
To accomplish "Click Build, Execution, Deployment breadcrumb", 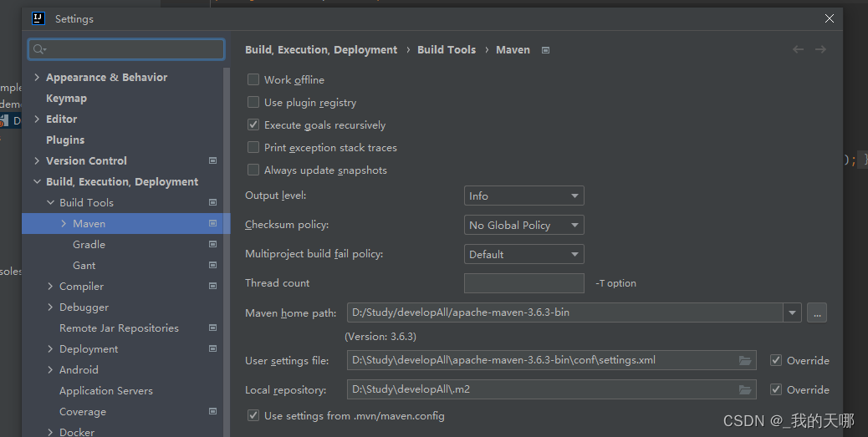I will pos(321,50).
